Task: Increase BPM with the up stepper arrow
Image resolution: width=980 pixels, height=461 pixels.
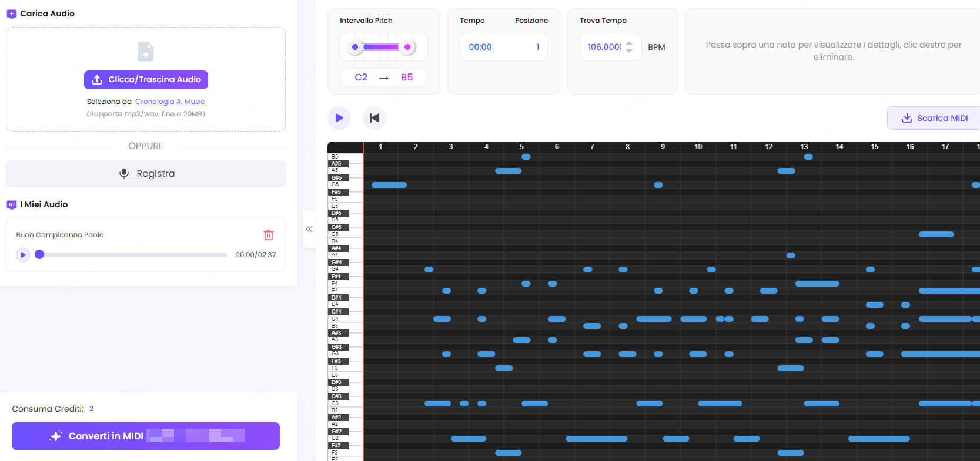Action: point(629,43)
